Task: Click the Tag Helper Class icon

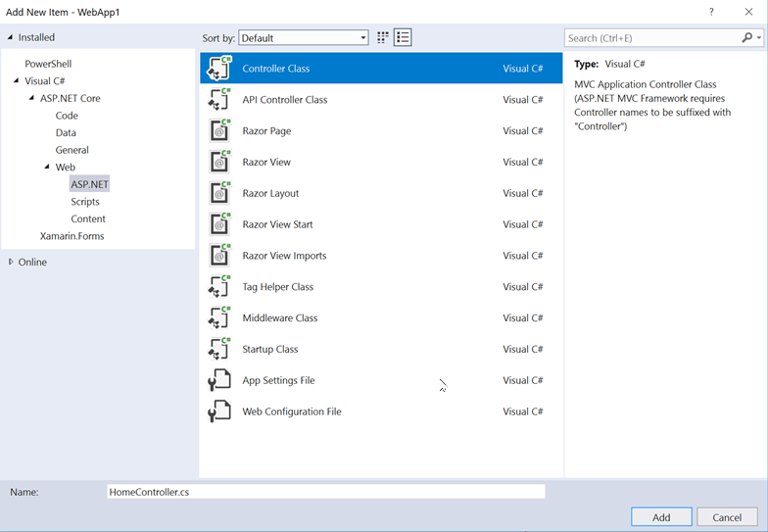Action: pos(219,287)
